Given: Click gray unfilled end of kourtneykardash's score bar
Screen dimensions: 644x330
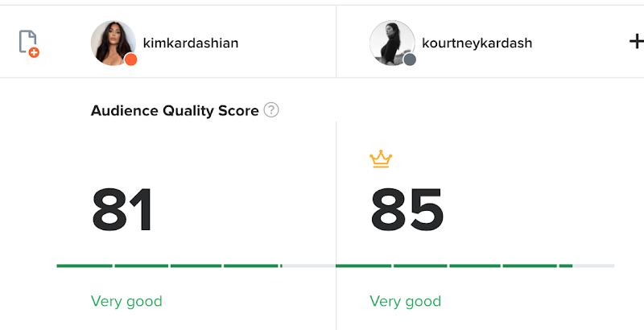Looking at the screenshot, I should tap(594, 266).
